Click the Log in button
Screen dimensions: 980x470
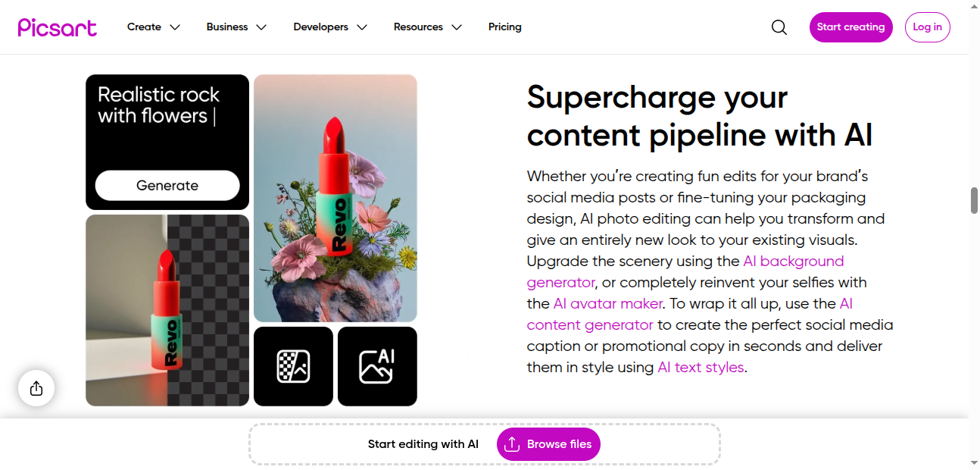(927, 27)
